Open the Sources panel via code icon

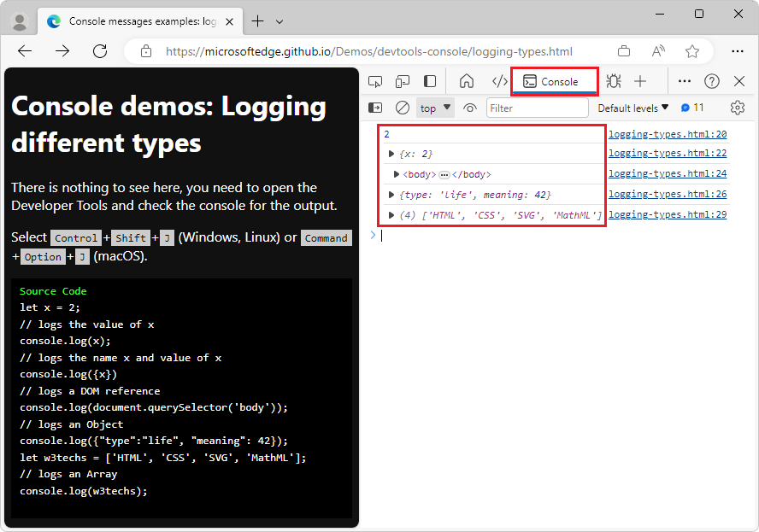tap(498, 81)
